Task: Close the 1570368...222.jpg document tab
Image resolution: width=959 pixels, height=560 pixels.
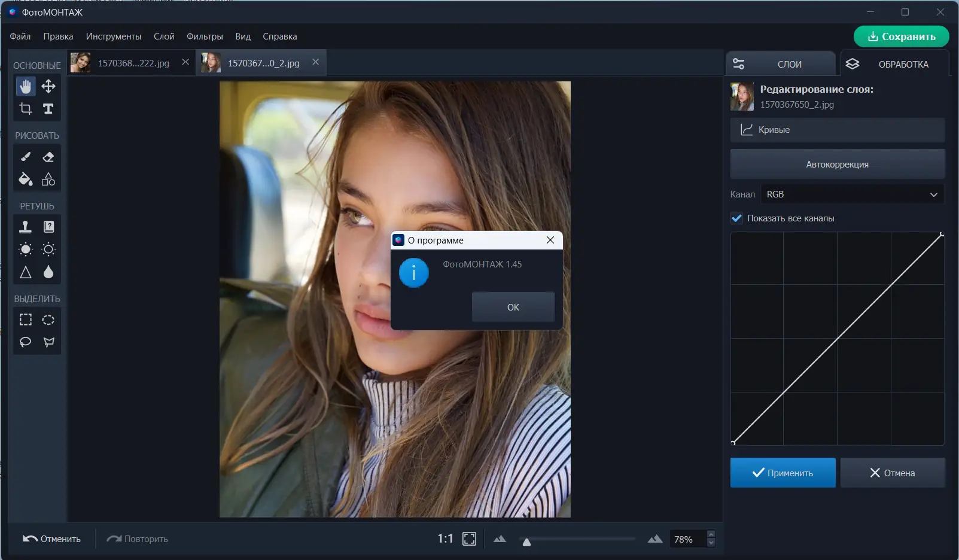Action: coord(185,62)
